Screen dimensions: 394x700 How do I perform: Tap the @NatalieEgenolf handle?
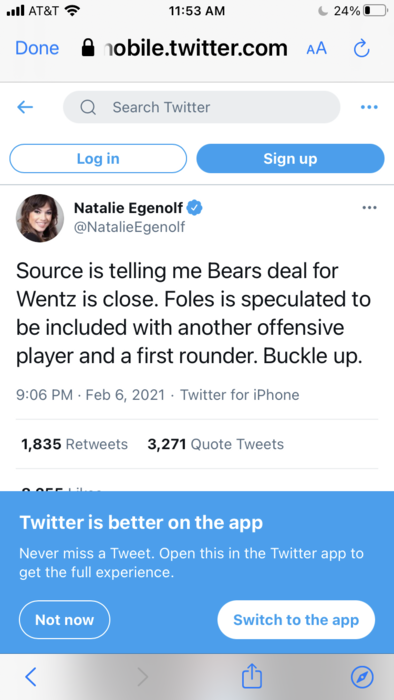tap(129, 227)
